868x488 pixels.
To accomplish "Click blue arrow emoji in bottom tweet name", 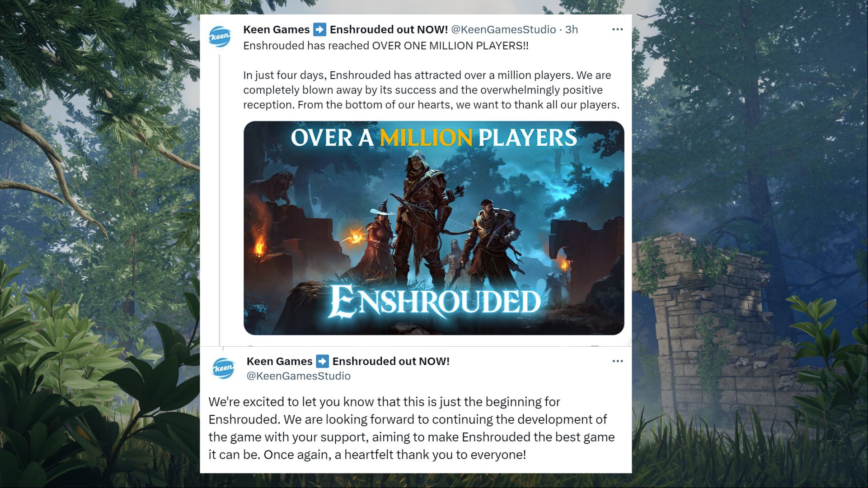I will (x=322, y=362).
